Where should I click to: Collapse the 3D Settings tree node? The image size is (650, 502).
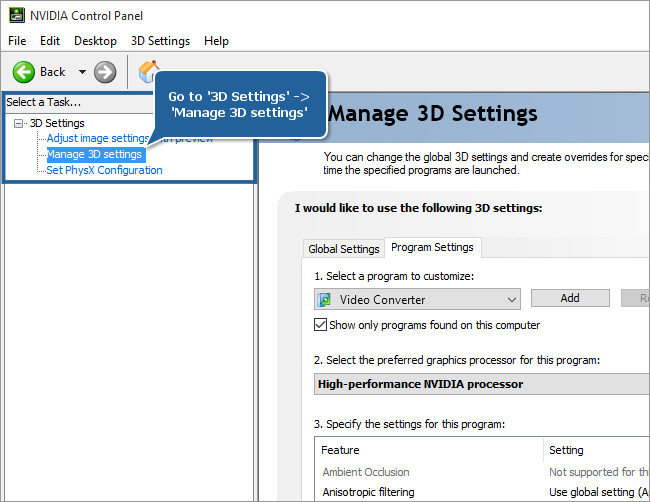[18, 123]
